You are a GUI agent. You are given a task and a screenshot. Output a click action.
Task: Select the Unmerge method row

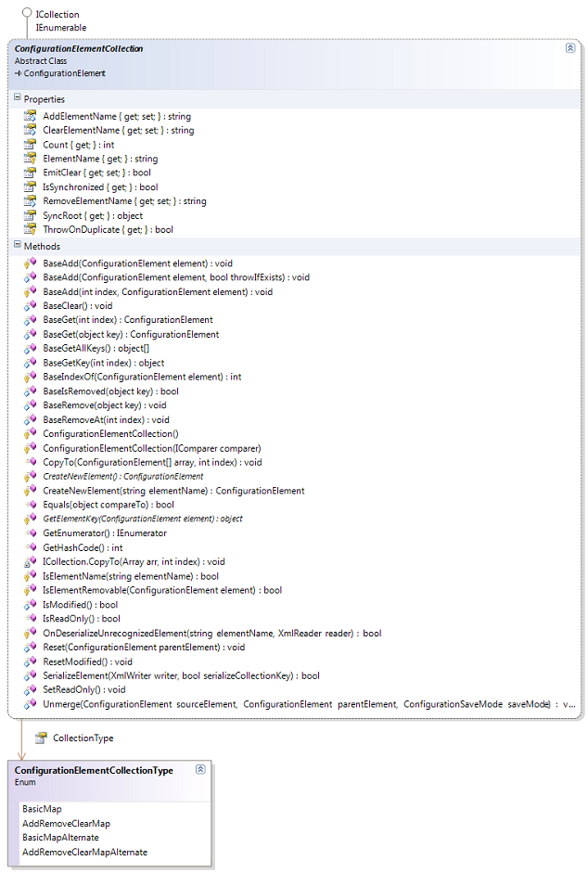pos(309,704)
